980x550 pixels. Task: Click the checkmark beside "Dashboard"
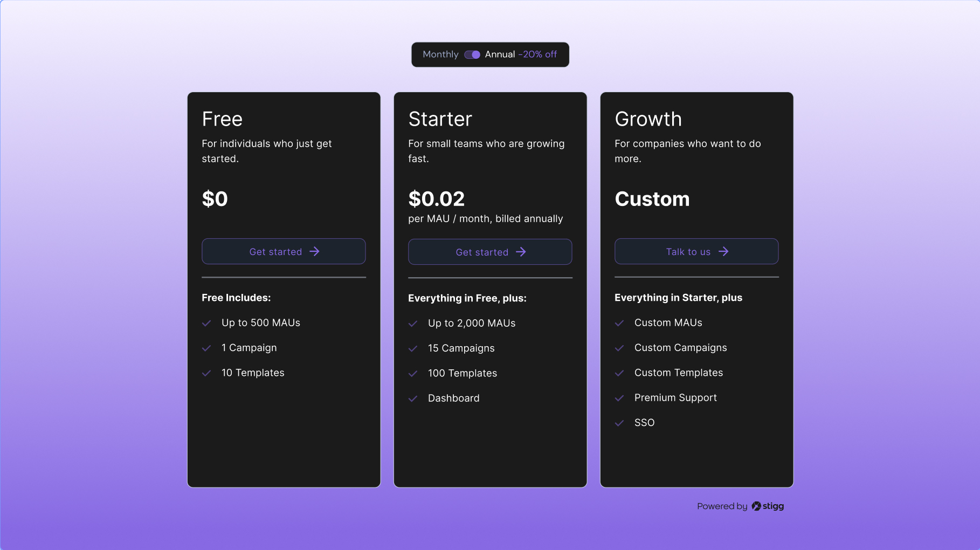coord(413,398)
